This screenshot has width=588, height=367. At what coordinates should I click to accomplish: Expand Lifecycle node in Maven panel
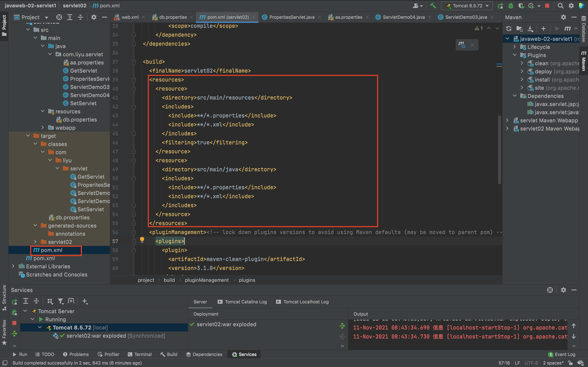click(515, 47)
